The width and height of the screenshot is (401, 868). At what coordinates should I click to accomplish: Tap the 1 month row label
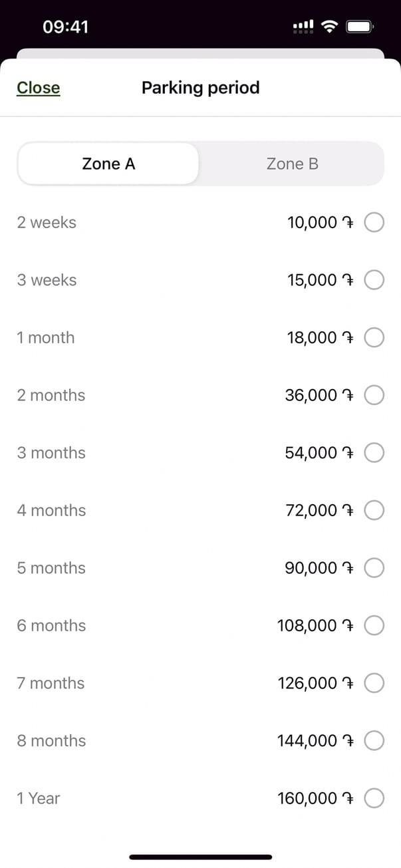[46, 338]
